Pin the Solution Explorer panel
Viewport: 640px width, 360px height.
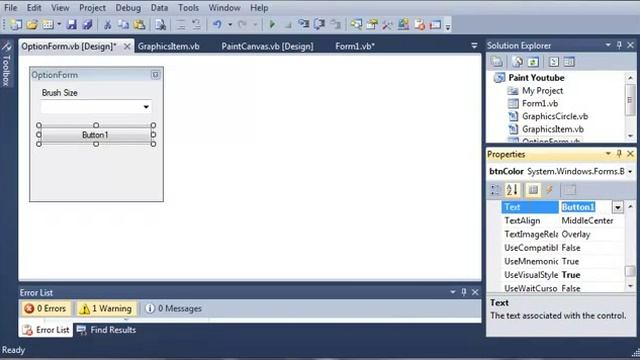[619, 45]
